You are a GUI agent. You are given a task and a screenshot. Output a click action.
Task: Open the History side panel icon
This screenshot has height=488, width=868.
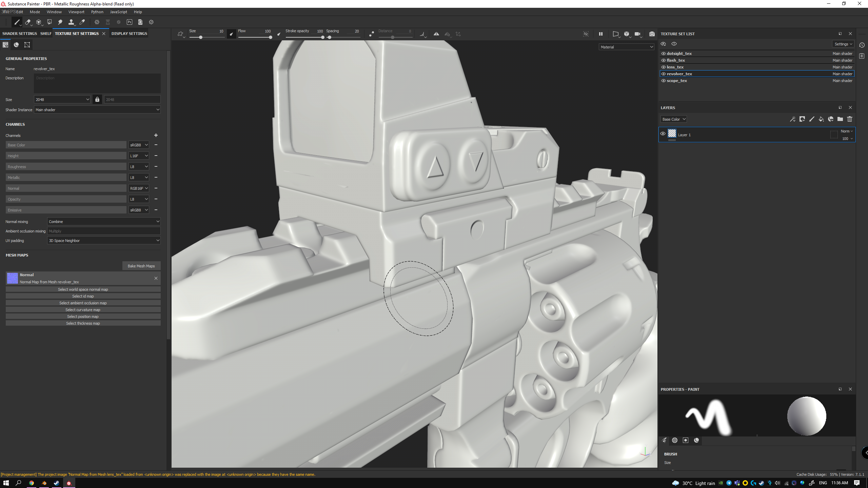(862, 45)
